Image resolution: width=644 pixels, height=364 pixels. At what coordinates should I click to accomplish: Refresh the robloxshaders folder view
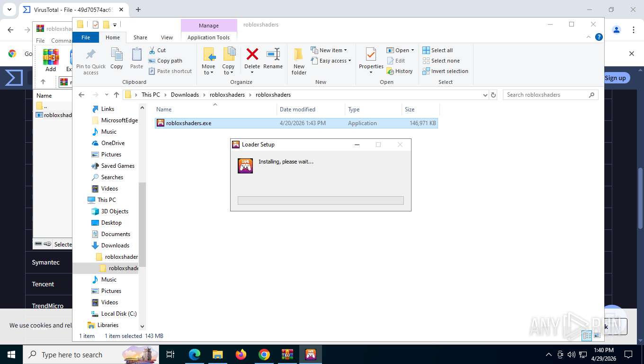(493, 95)
